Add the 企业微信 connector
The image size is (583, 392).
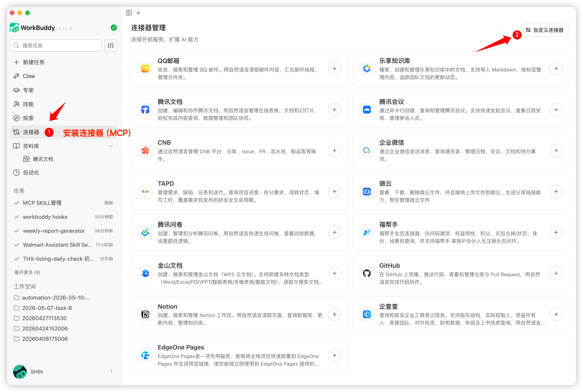pyautogui.click(x=556, y=151)
